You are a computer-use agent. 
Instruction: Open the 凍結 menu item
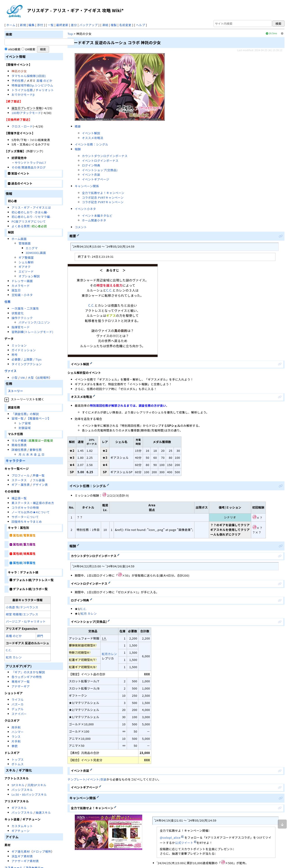point(105,25)
